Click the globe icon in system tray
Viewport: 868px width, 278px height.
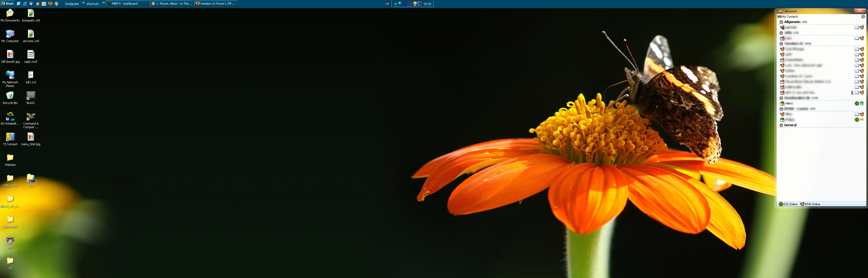(400, 4)
